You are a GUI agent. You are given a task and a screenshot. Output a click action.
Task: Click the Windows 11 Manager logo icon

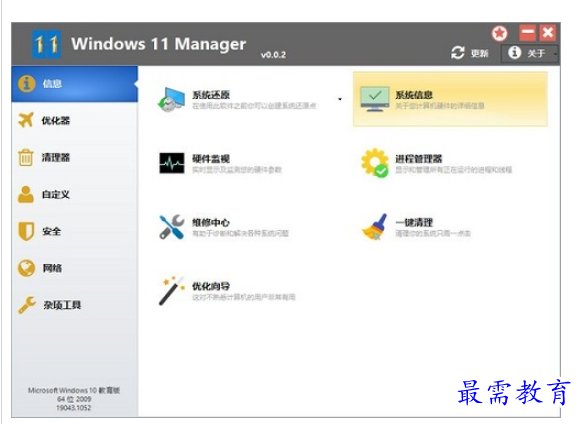tap(47, 44)
